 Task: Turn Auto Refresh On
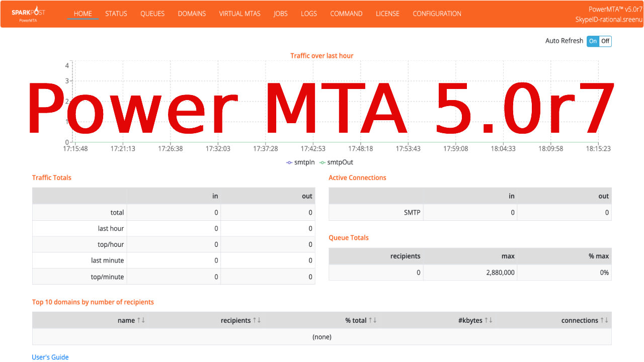593,41
